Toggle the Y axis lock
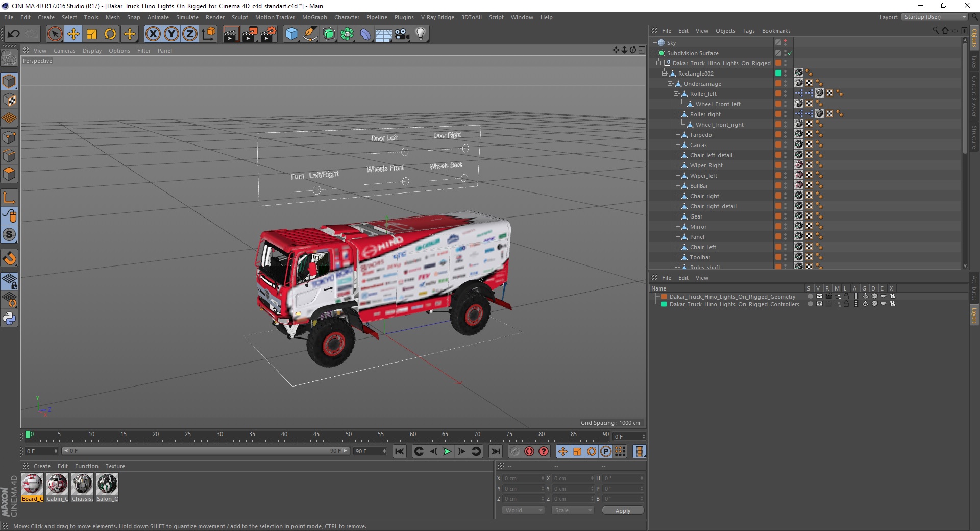 (x=171, y=34)
